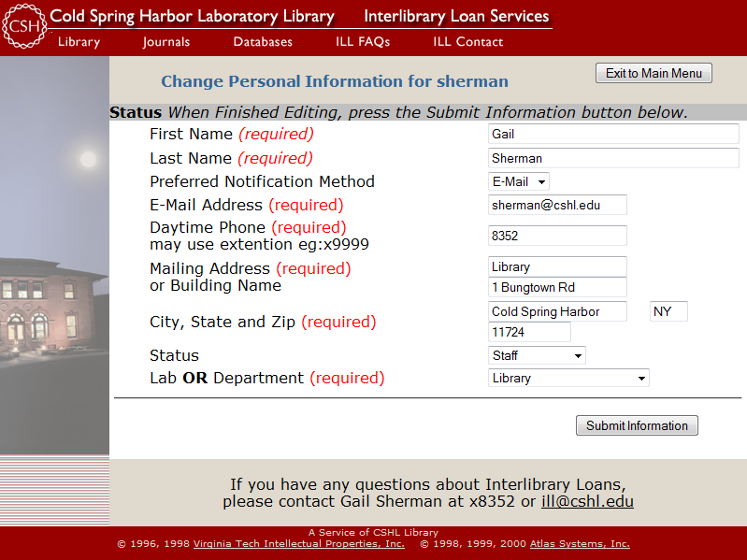Image resolution: width=747 pixels, height=560 pixels.
Task: Click the Exit to Main Menu button
Action: [654, 73]
